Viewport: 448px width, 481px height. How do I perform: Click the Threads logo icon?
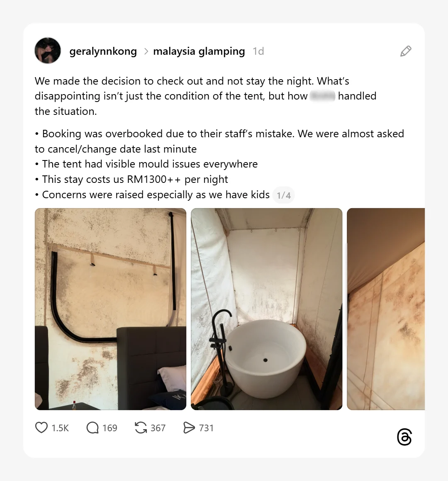[404, 437]
